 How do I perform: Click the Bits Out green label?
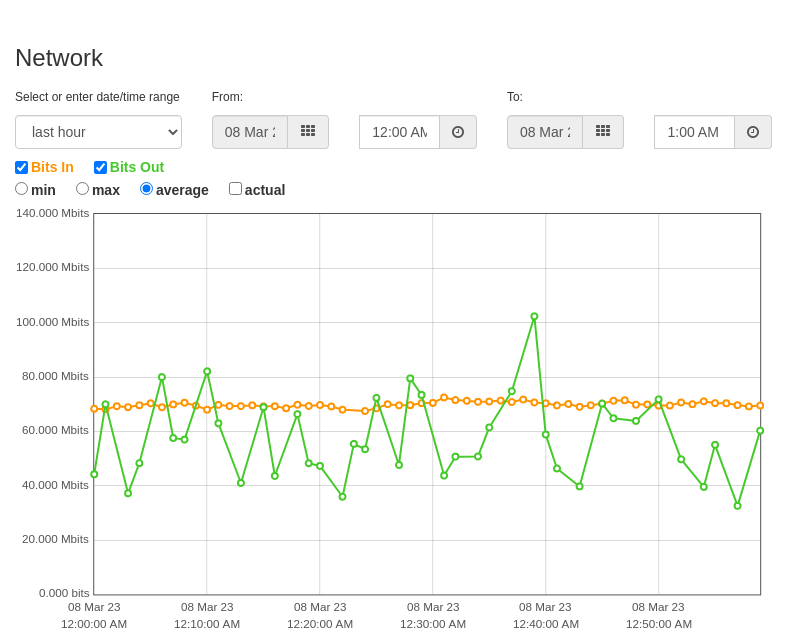tap(137, 167)
